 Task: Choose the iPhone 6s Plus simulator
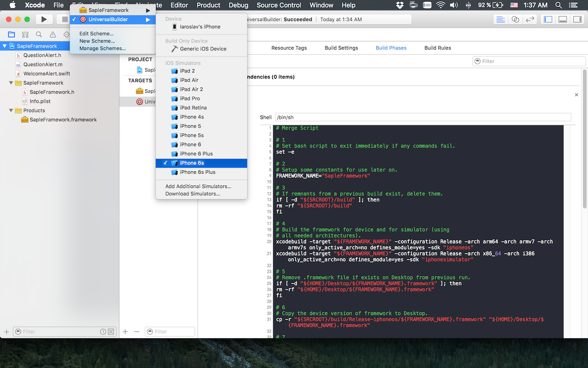tap(202, 172)
